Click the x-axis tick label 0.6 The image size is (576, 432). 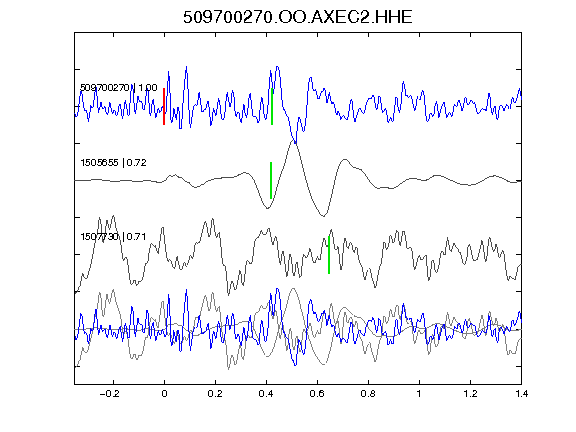tap(317, 394)
